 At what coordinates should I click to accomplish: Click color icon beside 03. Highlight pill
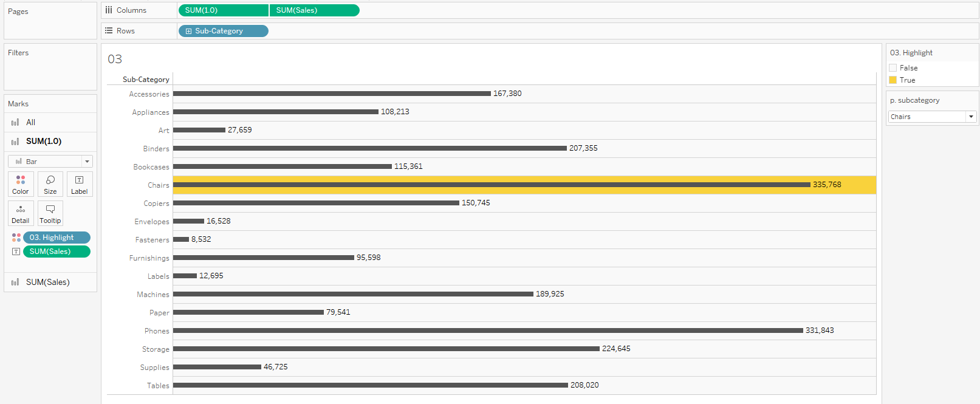pos(16,238)
